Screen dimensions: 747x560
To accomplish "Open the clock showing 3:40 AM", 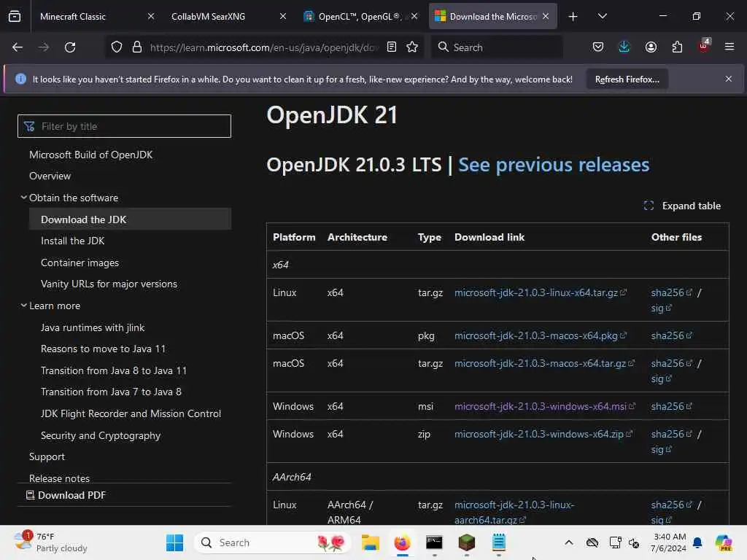I will [x=670, y=542].
